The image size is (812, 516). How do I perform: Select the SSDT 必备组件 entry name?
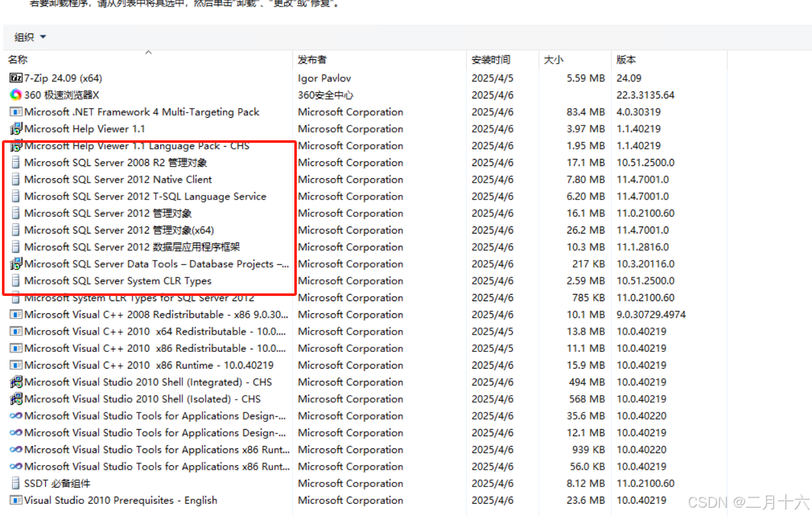click(x=57, y=483)
